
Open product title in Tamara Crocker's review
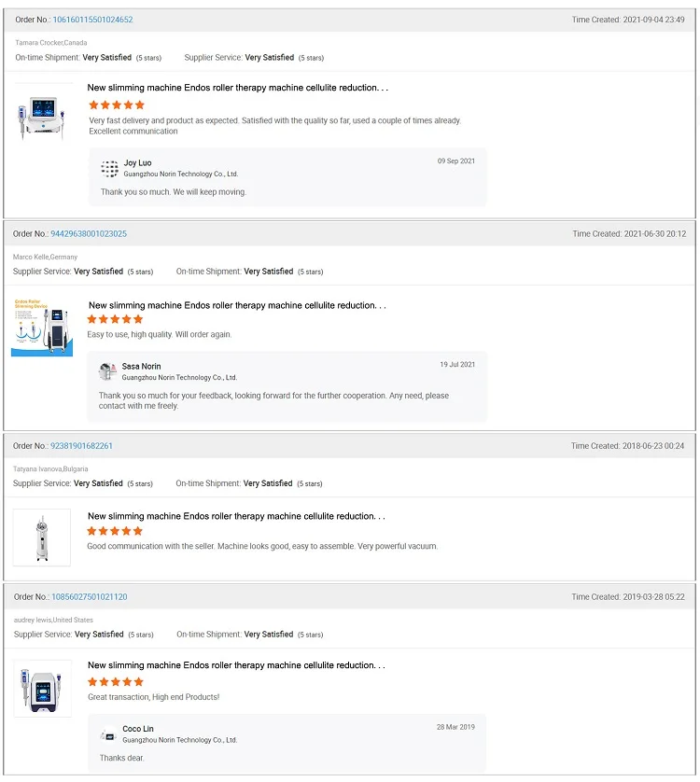click(237, 88)
